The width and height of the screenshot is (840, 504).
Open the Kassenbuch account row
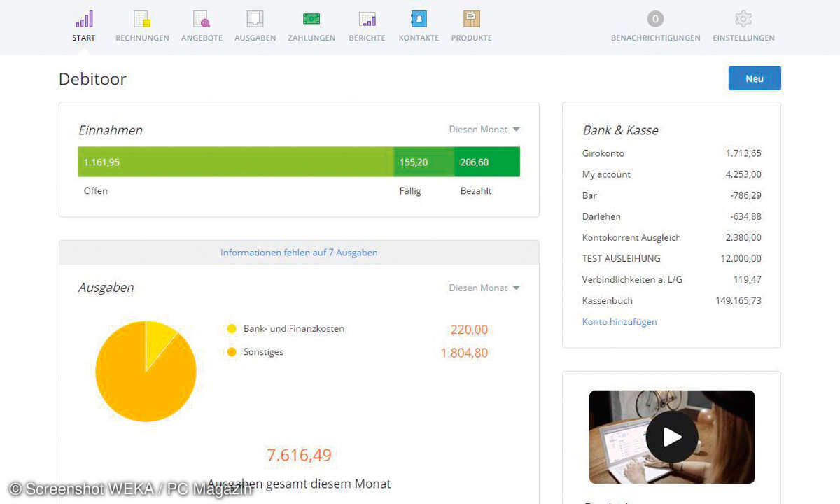pyautogui.click(x=672, y=300)
